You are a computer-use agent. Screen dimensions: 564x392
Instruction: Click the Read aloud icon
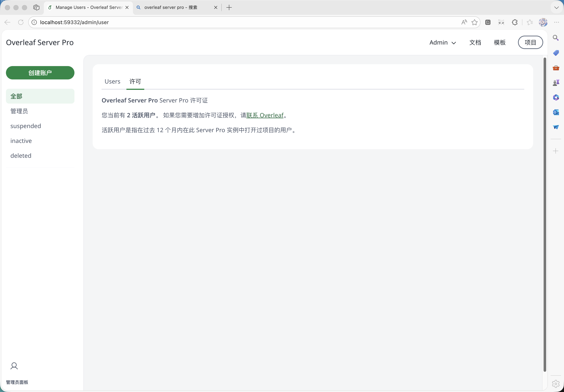[x=464, y=22]
